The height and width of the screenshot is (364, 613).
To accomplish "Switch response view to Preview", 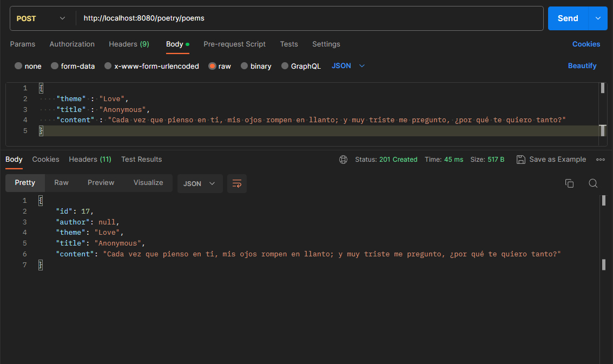I will click(101, 183).
